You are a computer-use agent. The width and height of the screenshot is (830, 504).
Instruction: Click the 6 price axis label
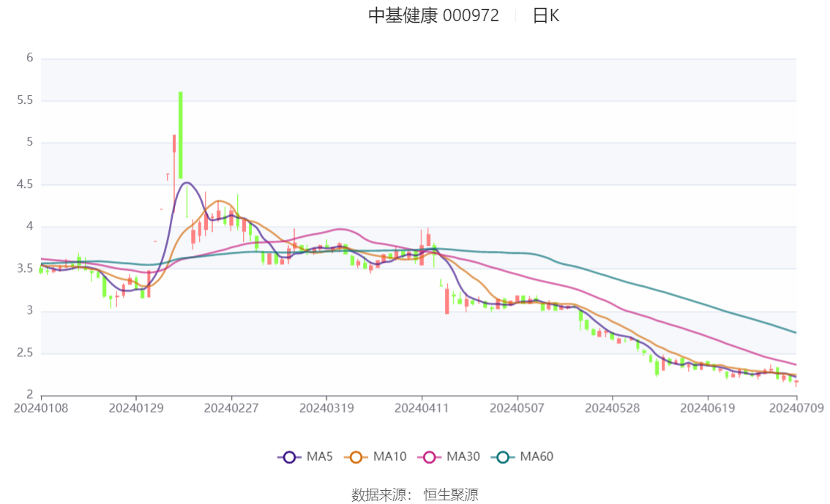pyautogui.click(x=29, y=58)
